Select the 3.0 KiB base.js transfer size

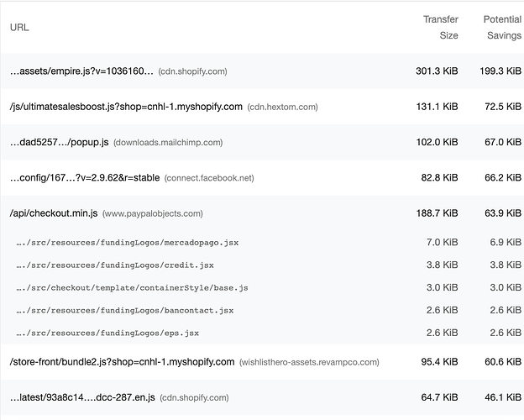pos(442,287)
